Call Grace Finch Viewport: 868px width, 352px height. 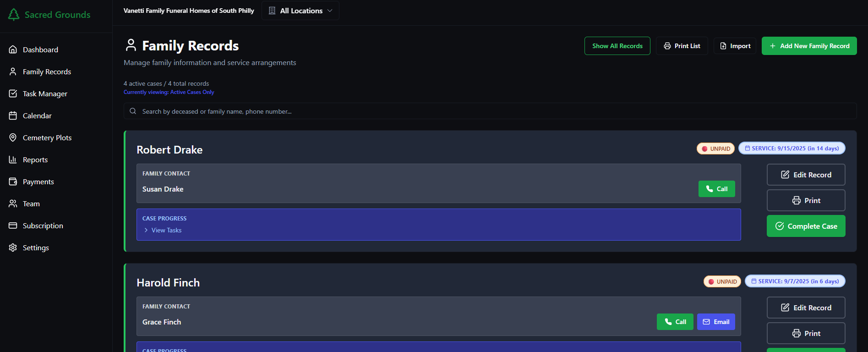[675, 322]
